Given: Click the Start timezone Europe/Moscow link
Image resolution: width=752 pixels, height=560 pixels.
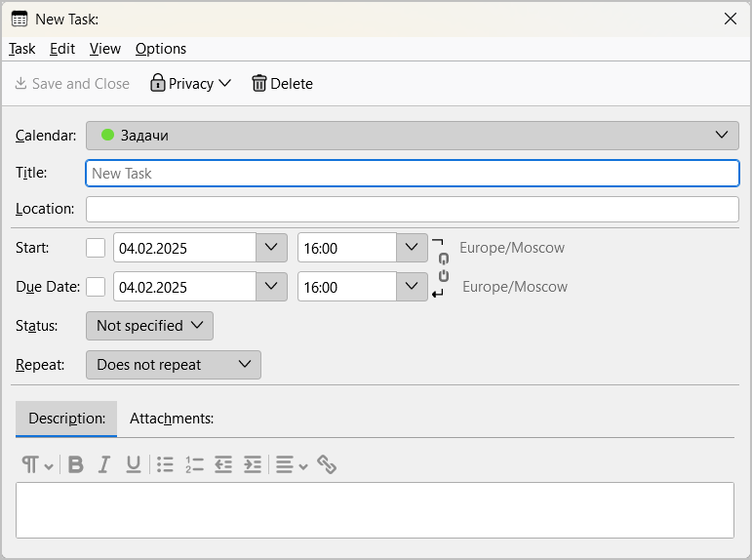Looking at the screenshot, I should tap(512, 248).
